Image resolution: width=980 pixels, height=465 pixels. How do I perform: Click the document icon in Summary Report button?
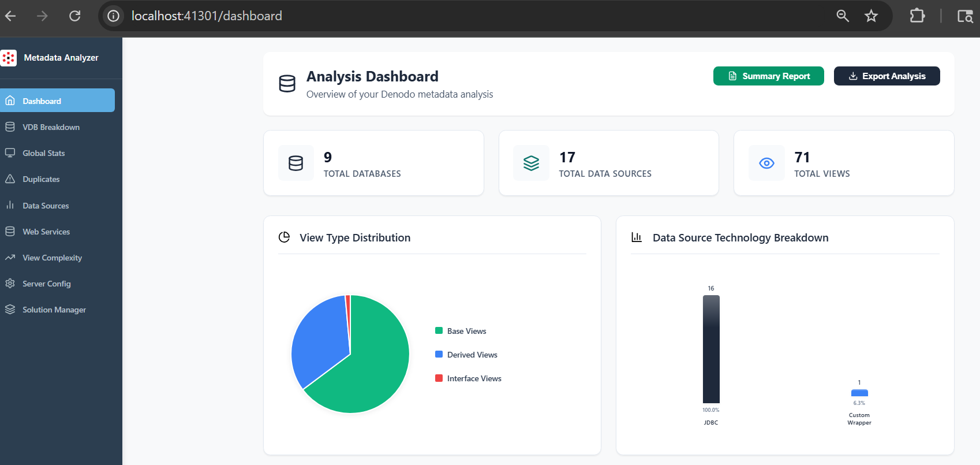(x=732, y=76)
